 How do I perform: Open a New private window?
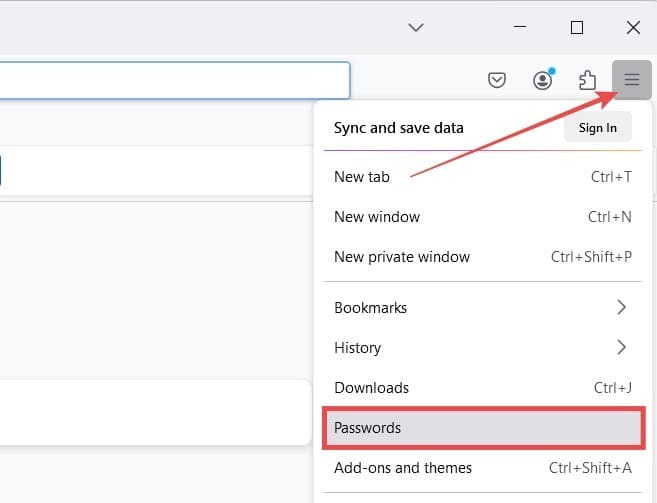(483, 257)
